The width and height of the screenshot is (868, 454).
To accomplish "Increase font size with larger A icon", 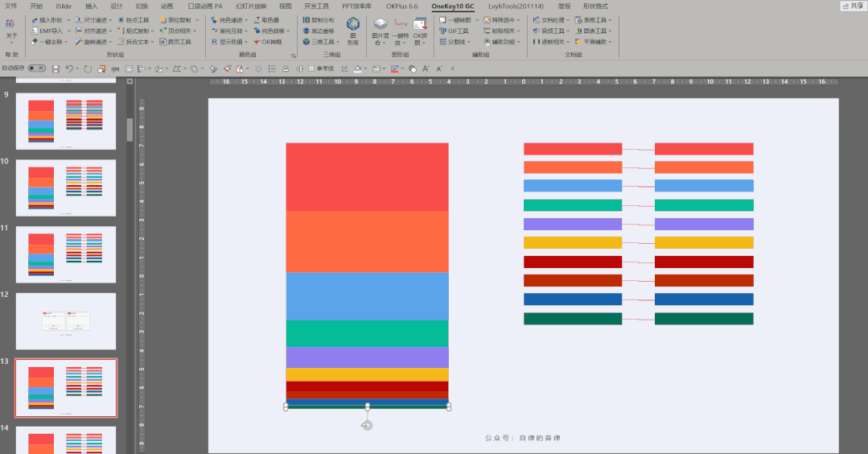I will pos(426,68).
